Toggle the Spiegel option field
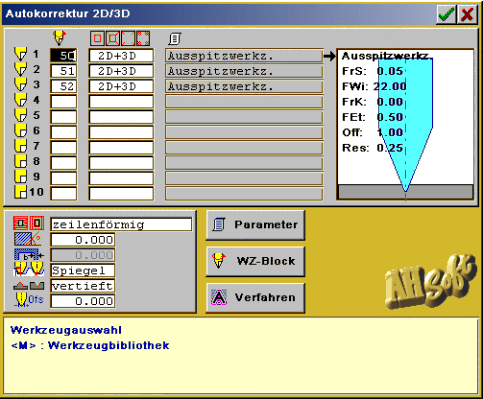Image resolution: width=483 pixels, height=399 pixels. 83,270
